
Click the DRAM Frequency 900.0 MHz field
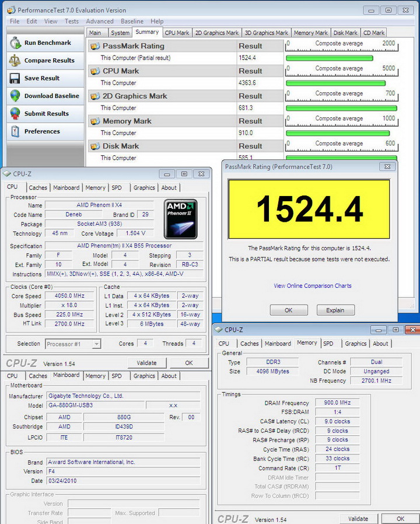coord(338,403)
